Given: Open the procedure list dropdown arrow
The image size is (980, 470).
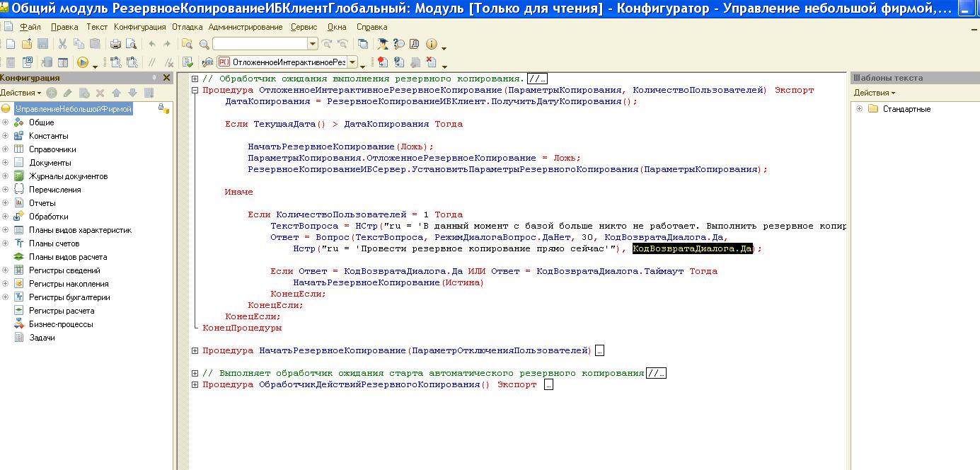Looking at the screenshot, I should [x=352, y=62].
